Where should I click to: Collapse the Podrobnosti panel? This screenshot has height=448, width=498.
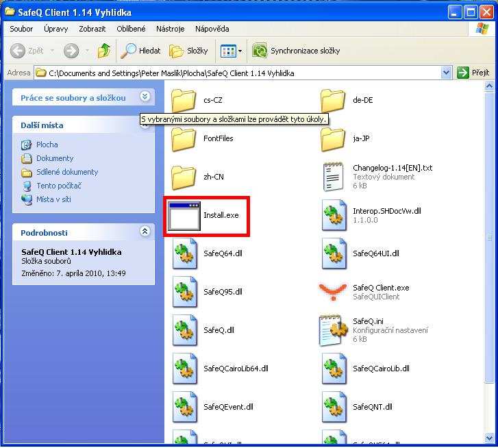145,232
